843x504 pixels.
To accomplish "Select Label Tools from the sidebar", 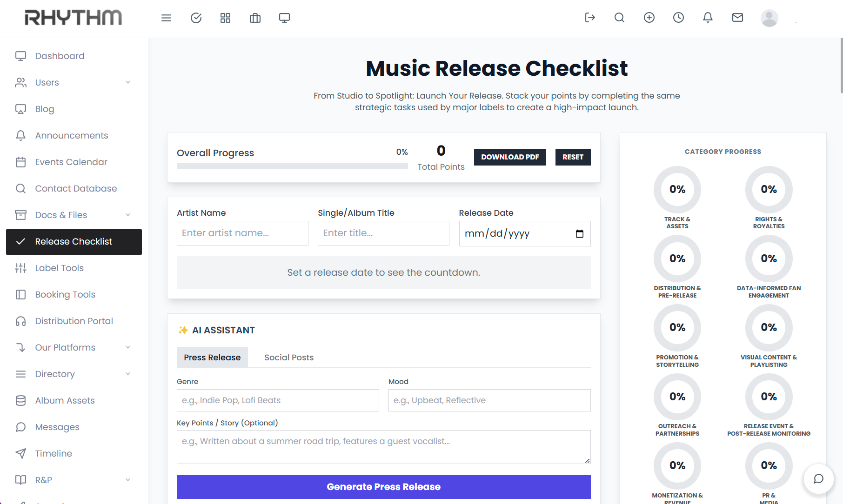I will [x=59, y=268].
